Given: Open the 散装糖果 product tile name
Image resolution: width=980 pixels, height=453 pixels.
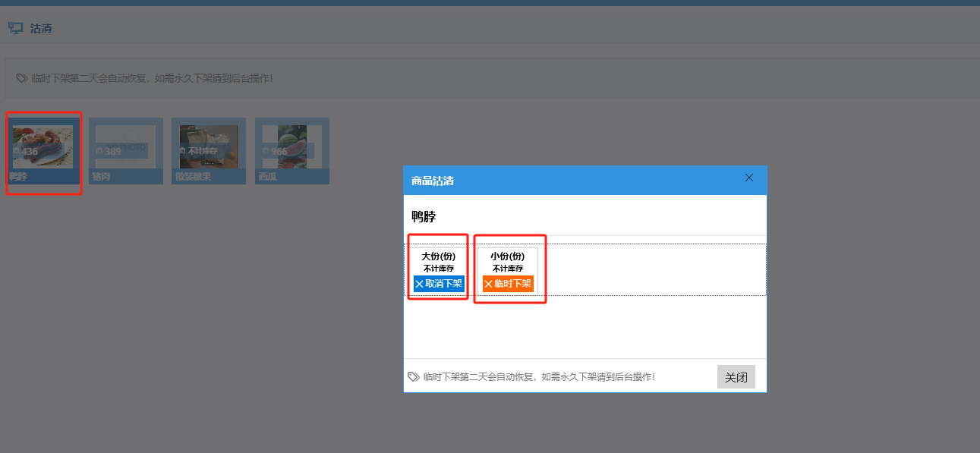Looking at the screenshot, I should pyautogui.click(x=193, y=177).
